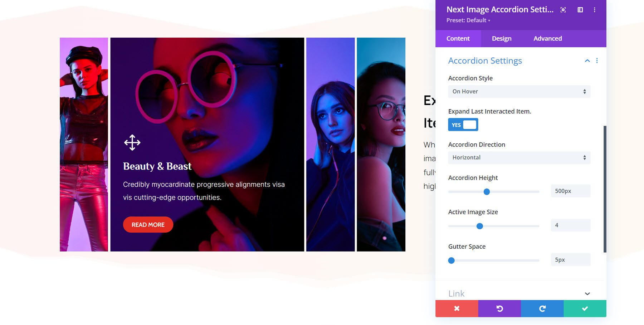Open the settings panel three-dot menu
Viewport: 644px width, 325px height.
(595, 10)
